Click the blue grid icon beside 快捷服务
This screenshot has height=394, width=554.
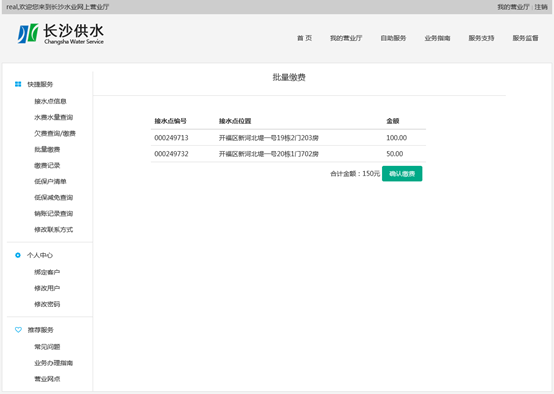[x=18, y=84]
